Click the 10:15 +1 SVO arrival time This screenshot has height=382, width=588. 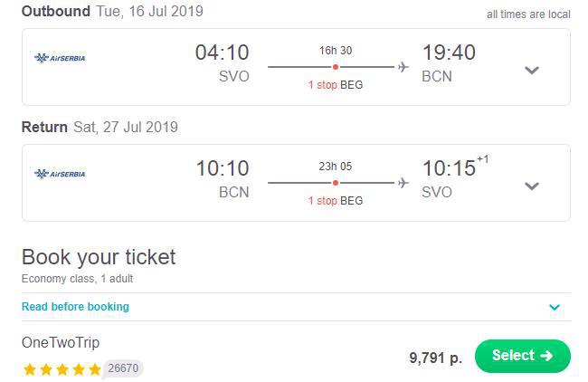[455, 177]
